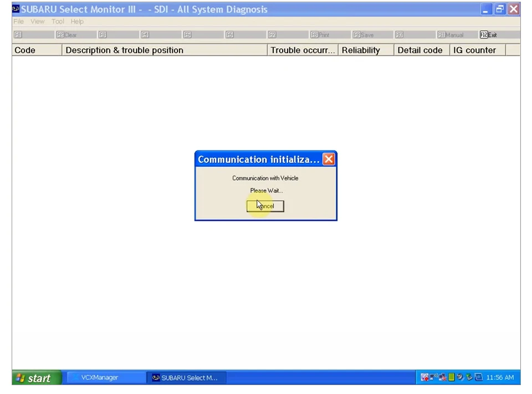The image size is (532, 394).
Task: Open the Windows Start menu
Action: coord(37,378)
